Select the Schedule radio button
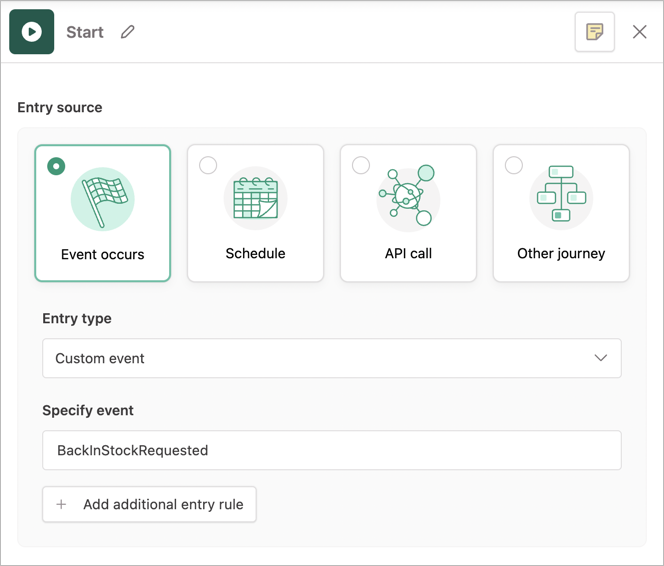This screenshot has width=664, height=566. (x=208, y=166)
